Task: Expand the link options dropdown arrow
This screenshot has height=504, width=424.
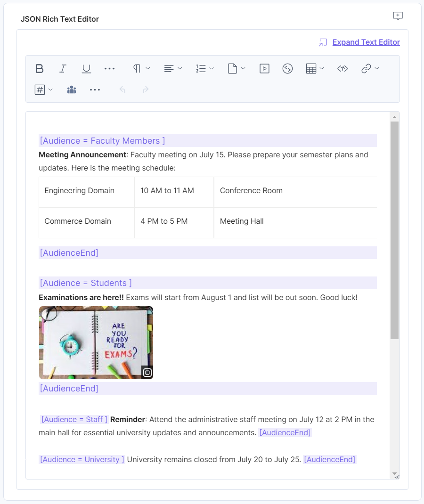Action: [x=377, y=68]
